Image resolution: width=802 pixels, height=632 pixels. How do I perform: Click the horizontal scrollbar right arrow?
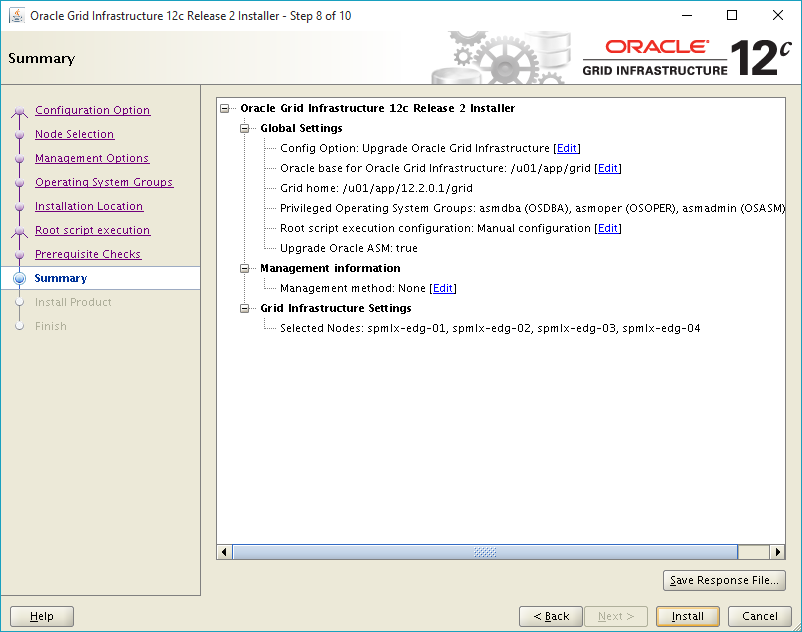pos(777,552)
